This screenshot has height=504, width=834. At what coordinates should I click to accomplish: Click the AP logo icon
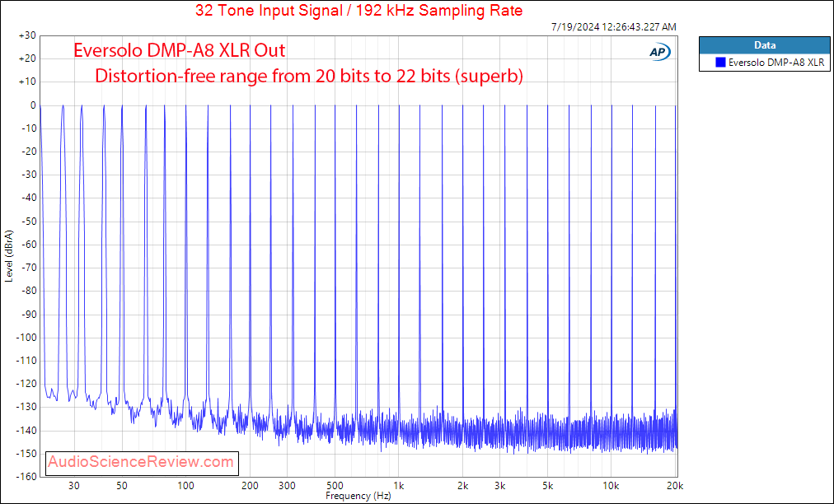tap(659, 52)
